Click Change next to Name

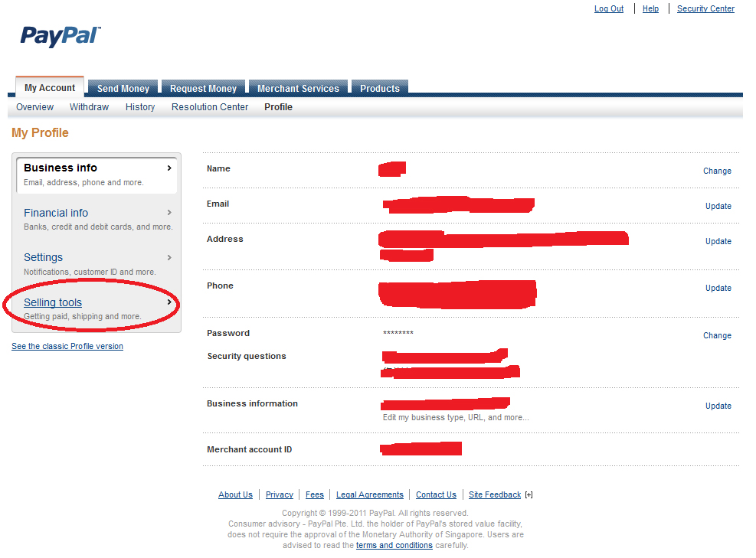(717, 171)
